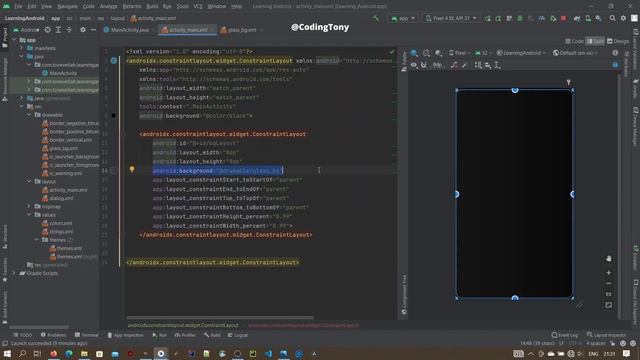
Task: Click the green hammer Make Project icon
Action: tap(376, 18)
